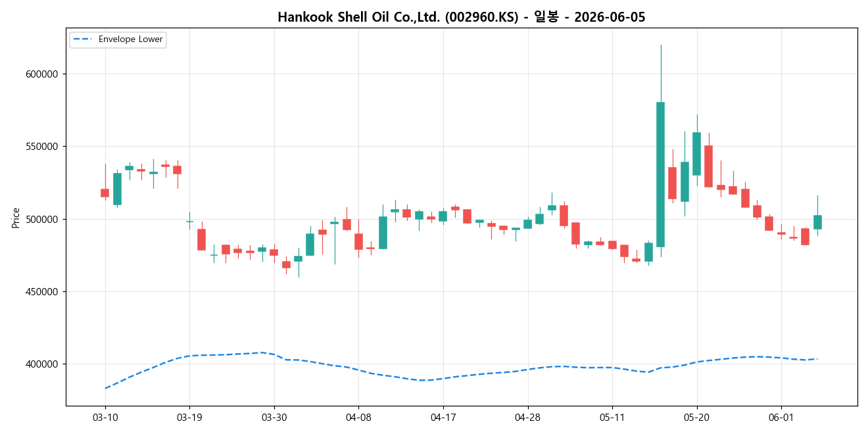This screenshot has height=434, width=868.
Task: Click the 03-30 date tick label
Action: coord(274,418)
